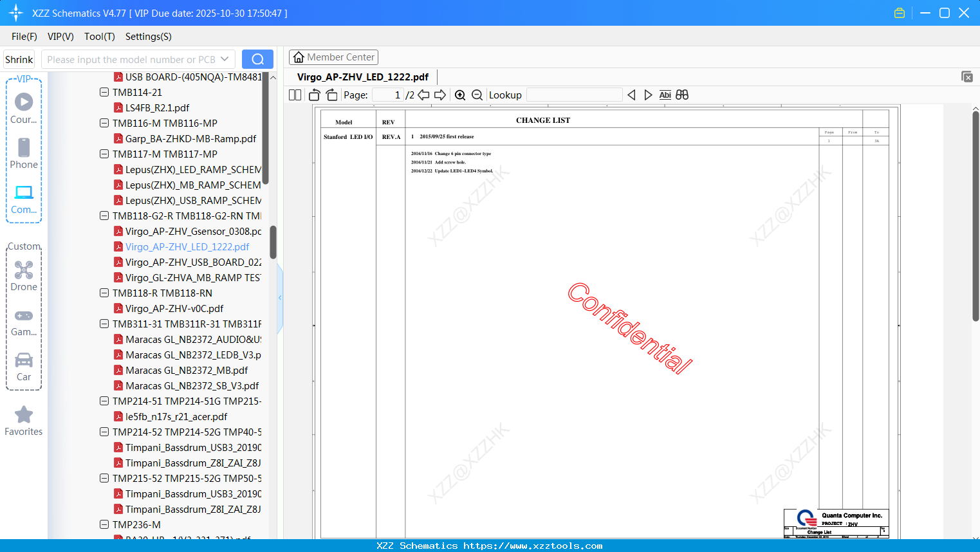The width and height of the screenshot is (980, 552).
Task: Open binoculars search tool
Action: pyautogui.click(x=682, y=95)
